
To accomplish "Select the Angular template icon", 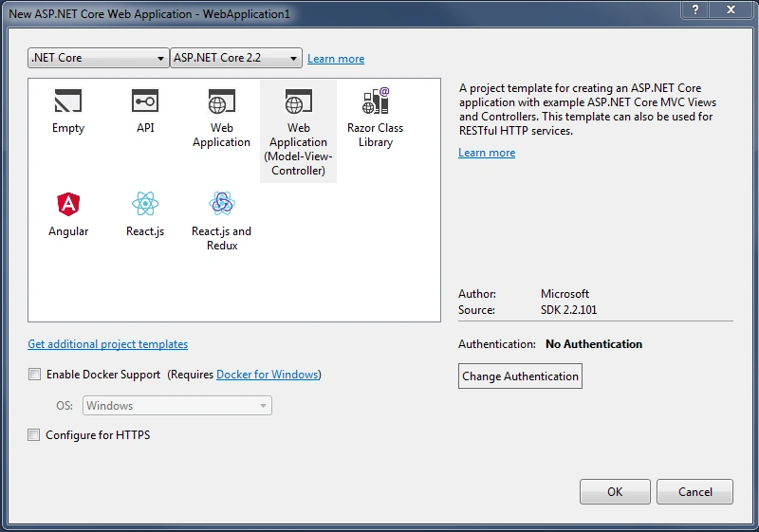I will click(x=68, y=204).
